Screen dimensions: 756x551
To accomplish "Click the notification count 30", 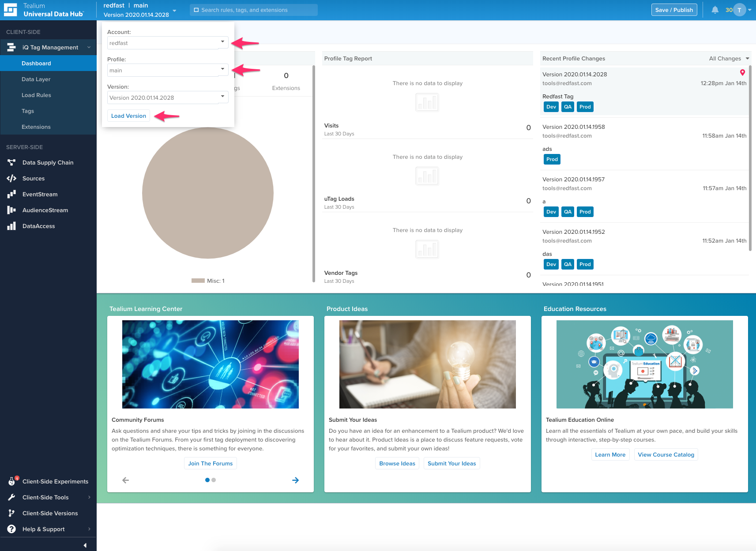I will [729, 10].
